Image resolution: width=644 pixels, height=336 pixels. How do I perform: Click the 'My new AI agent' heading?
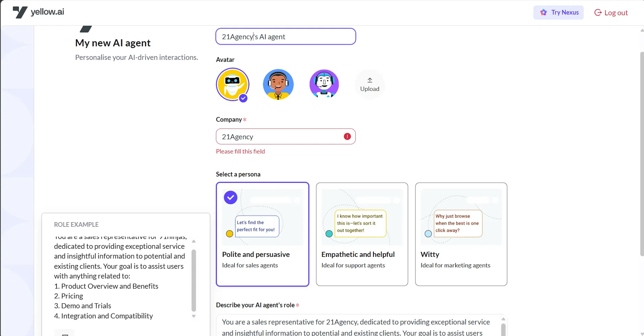point(113,43)
